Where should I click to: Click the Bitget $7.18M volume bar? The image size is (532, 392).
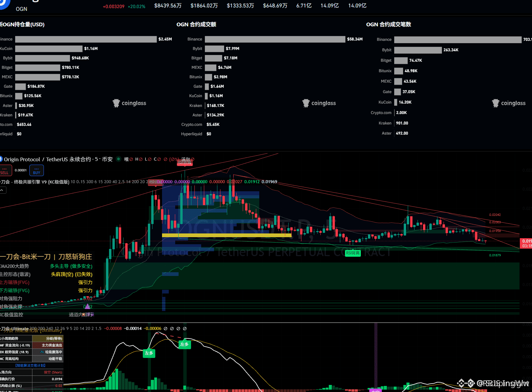pyautogui.click(x=214, y=58)
